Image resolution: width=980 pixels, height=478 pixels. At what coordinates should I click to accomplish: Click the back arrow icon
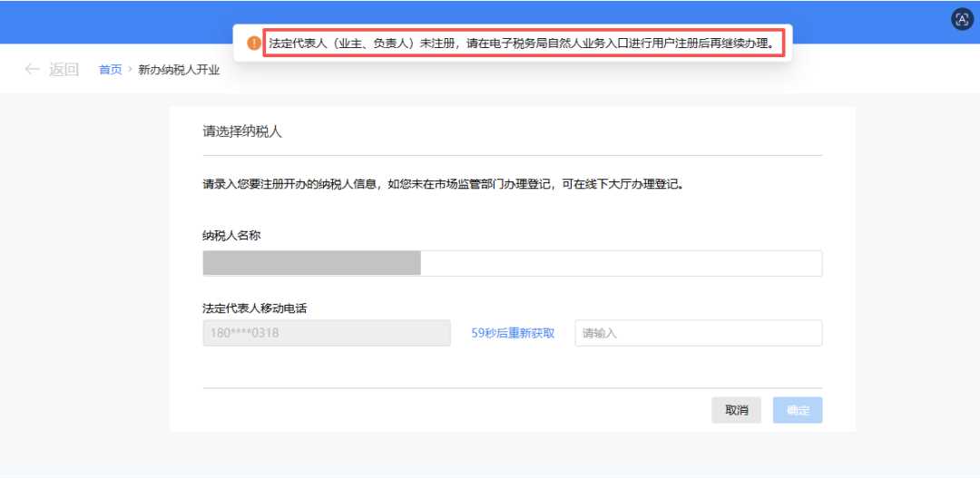(32, 69)
